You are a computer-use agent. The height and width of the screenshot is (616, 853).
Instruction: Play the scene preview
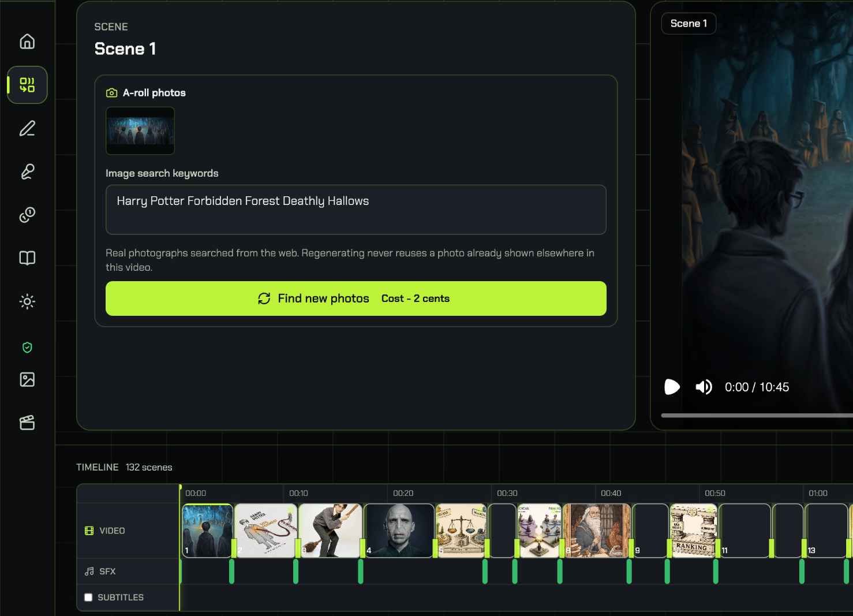point(672,387)
